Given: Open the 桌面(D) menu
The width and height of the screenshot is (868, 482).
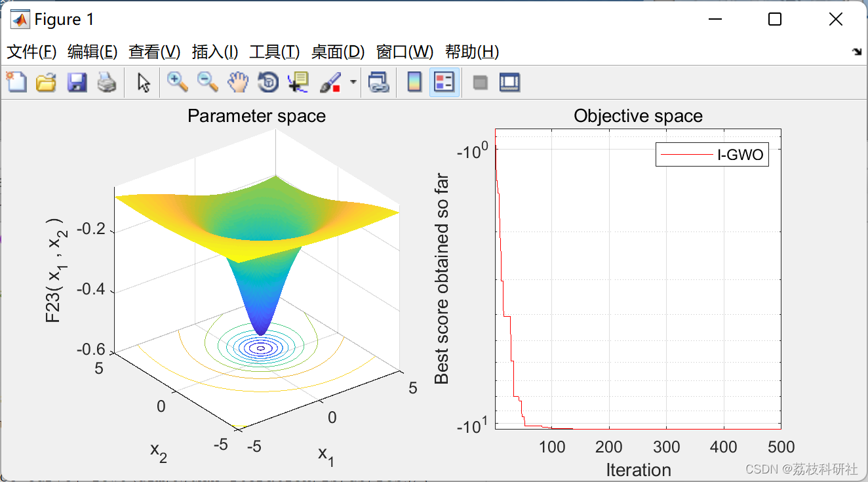Looking at the screenshot, I should tap(338, 52).
